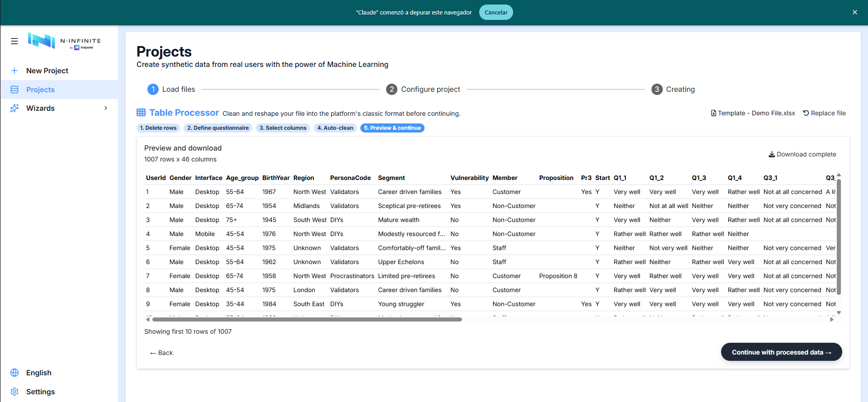The width and height of the screenshot is (868, 402).
Task: Click the Projects list icon in sidebar
Action: (x=14, y=90)
